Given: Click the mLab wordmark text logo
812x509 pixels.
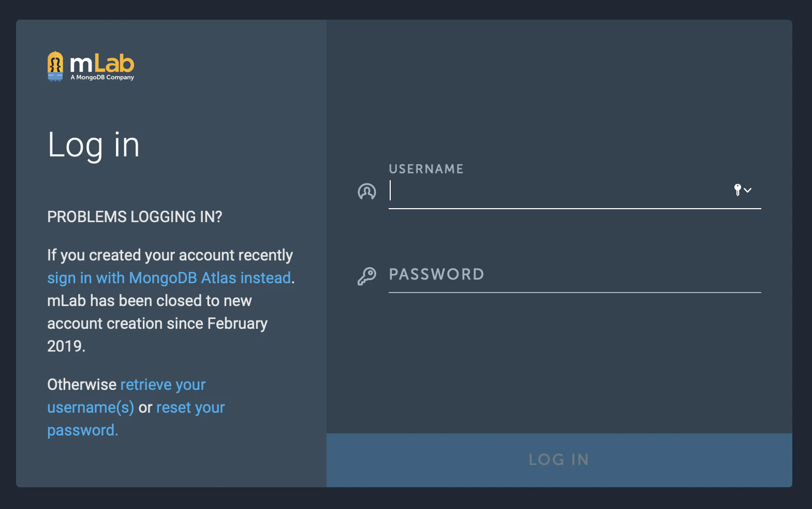Looking at the screenshot, I should click(102, 64).
